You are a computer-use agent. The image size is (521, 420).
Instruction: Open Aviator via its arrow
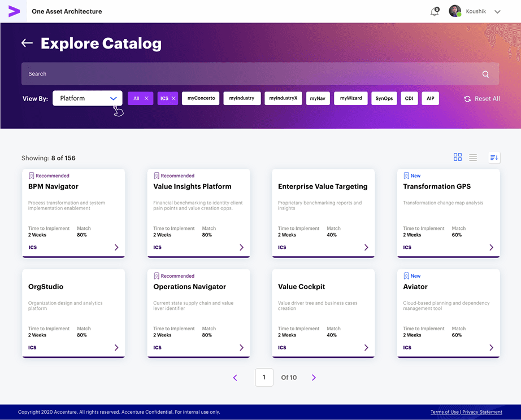click(492, 348)
